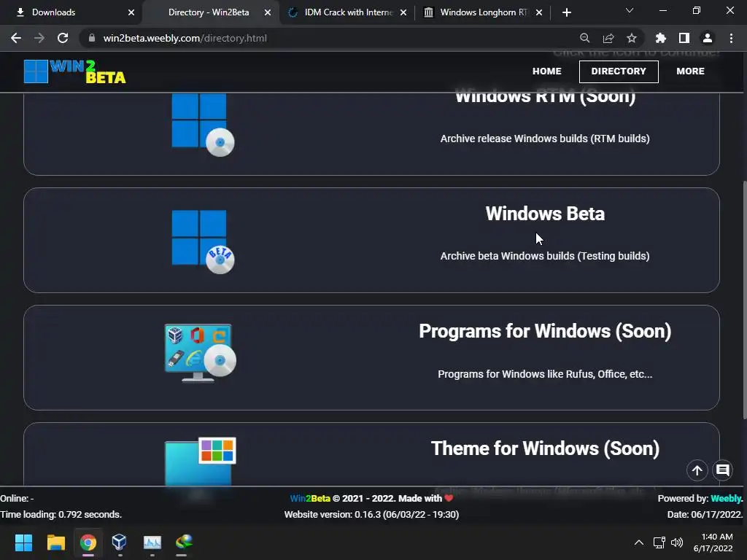747x560 pixels.
Task: Click the Time loading text
Action: [x=61, y=515]
